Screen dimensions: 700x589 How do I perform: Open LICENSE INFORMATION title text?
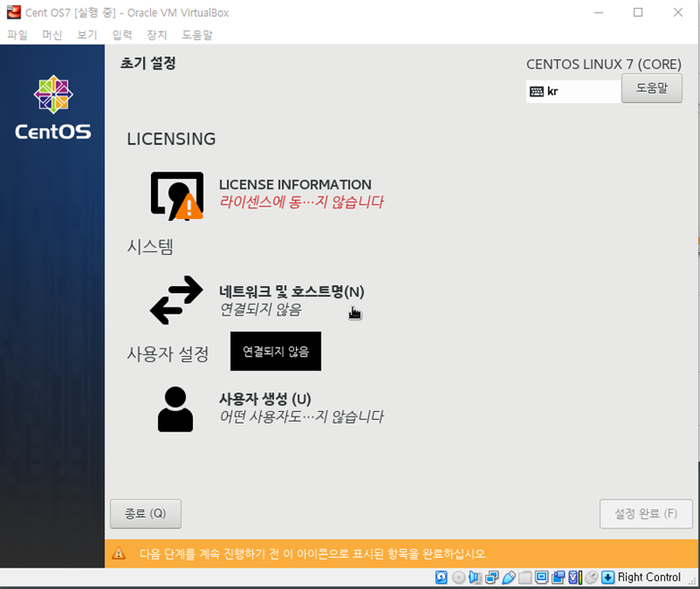(295, 184)
